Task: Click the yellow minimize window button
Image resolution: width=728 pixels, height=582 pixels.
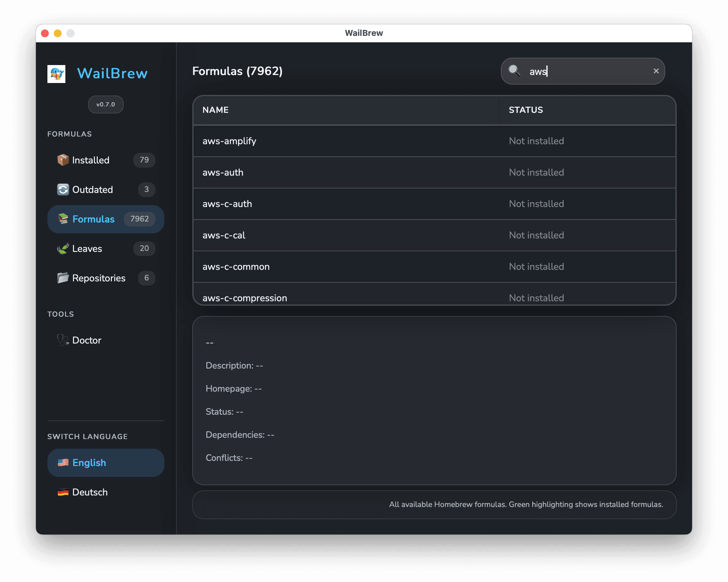Action: [x=58, y=33]
